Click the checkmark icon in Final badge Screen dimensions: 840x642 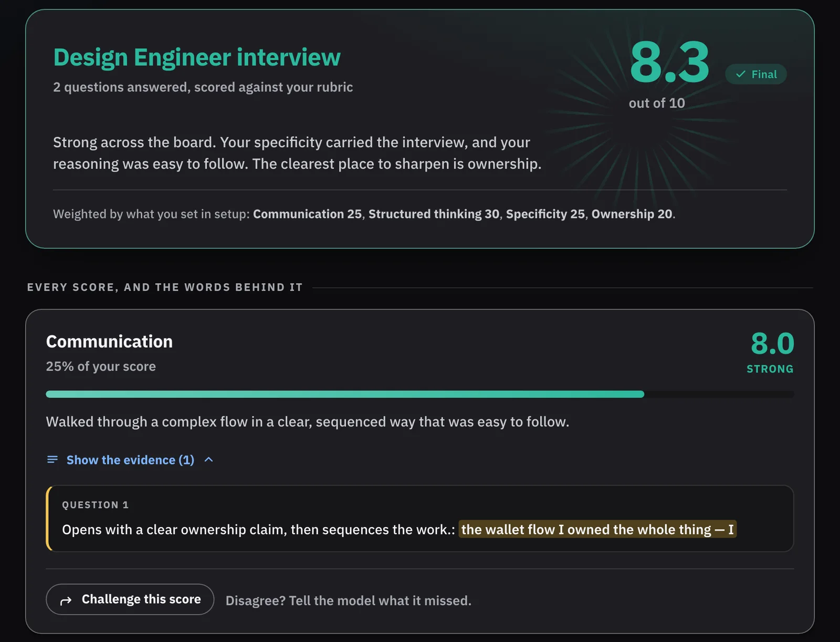740,74
